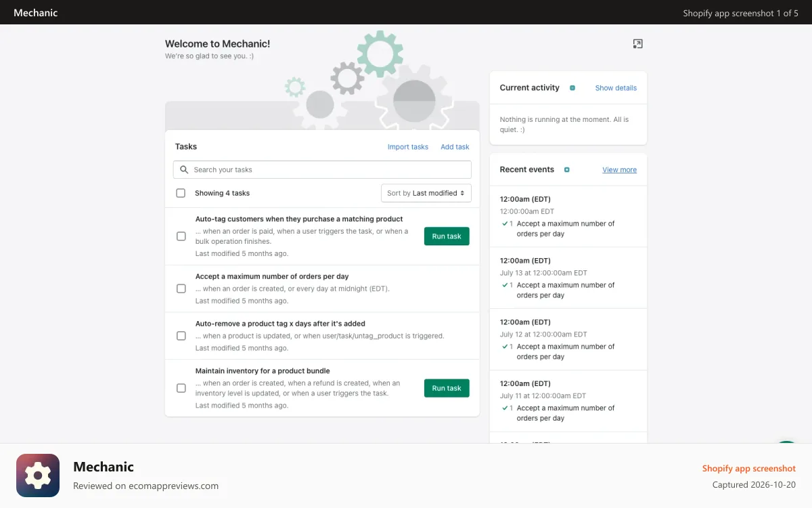Image resolution: width=812 pixels, height=508 pixels.
Task: Click the orange 'Shopify app screenshot' footer label
Action: (x=749, y=469)
